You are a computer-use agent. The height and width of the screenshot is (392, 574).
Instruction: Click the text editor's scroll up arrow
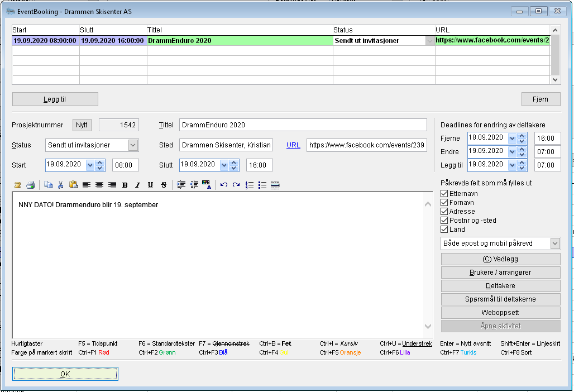tap(428, 204)
